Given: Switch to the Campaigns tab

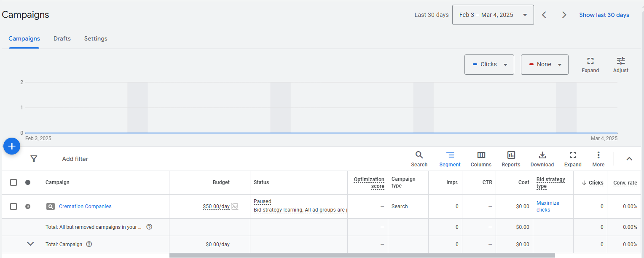Looking at the screenshot, I should [x=24, y=38].
